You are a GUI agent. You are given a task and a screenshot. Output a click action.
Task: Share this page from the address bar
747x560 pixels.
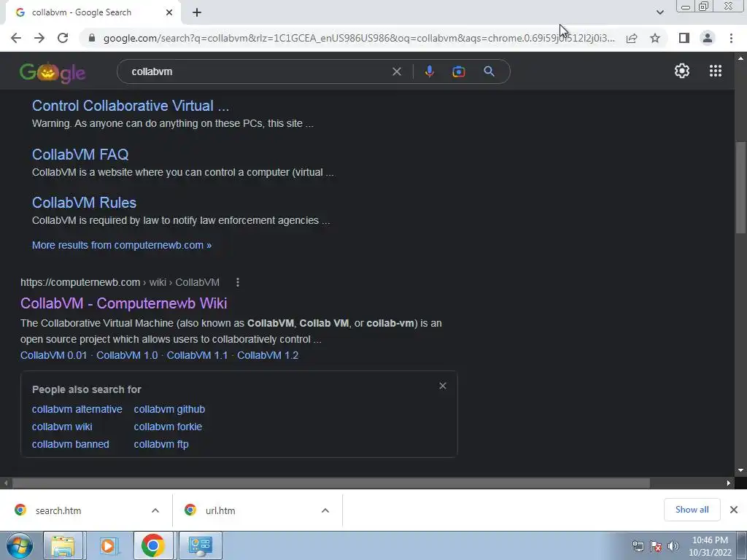pos(632,38)
